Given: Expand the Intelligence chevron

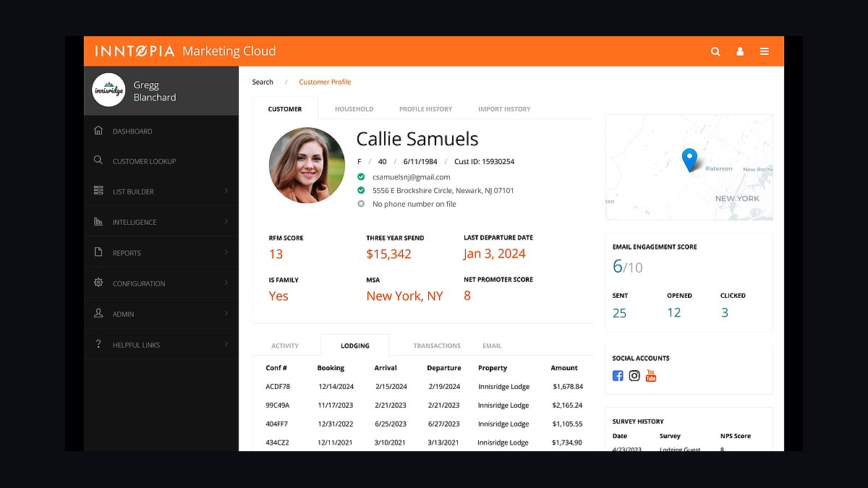Looking at the screenshot, I should tap(226, 221).
